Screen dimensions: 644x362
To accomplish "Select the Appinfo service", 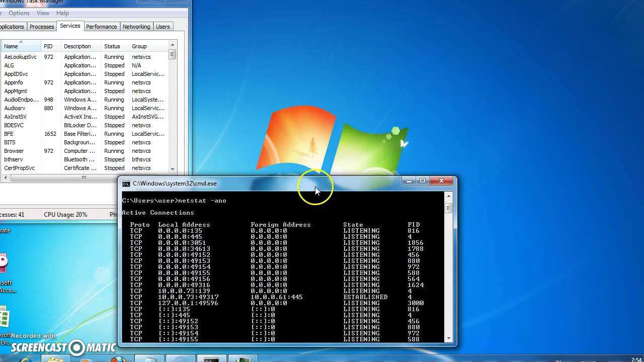I will coord(85,82).
